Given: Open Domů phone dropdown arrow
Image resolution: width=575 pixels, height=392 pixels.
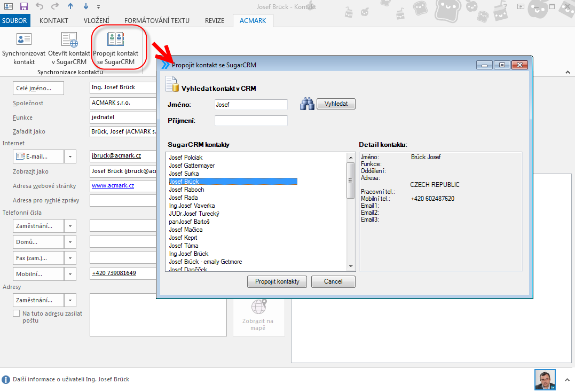Looking at the screenshot, I should pos(70,242).
